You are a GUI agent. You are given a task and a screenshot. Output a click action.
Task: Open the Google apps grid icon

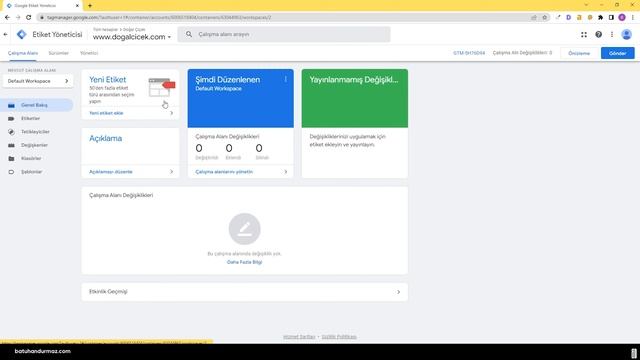(x=584, y=35)
